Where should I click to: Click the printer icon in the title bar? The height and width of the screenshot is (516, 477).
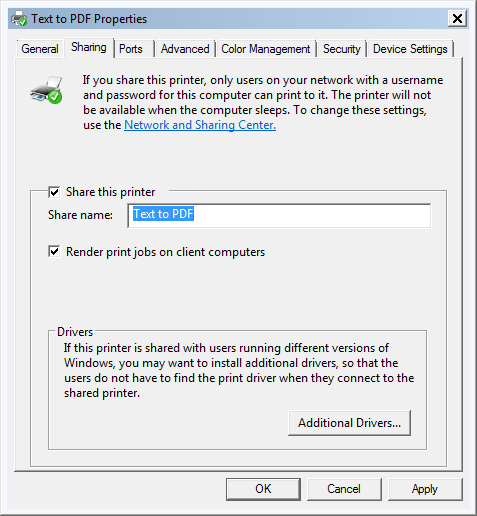19,19
